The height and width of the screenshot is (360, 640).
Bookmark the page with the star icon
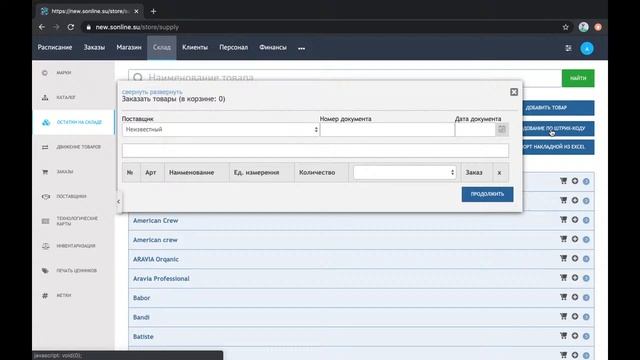tap(565, 27)
